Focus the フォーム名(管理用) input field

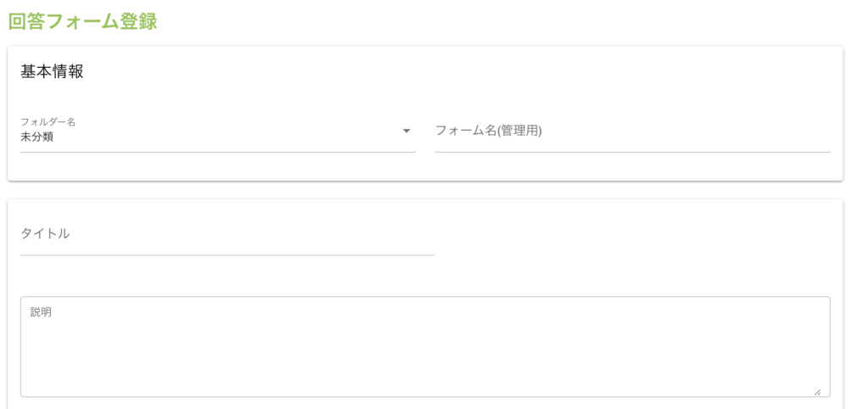(x=632, y=132)
